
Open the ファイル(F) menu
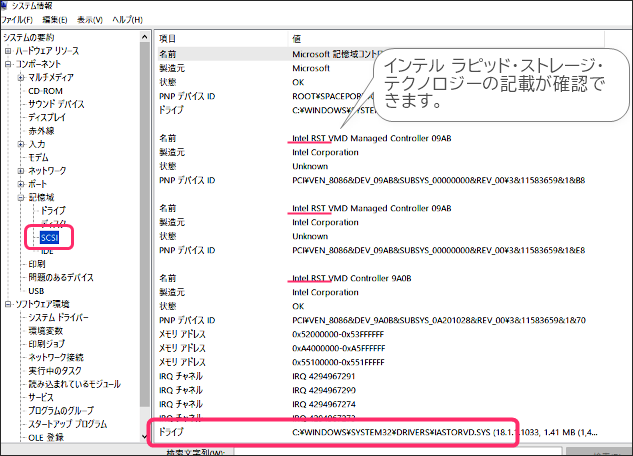pyautogui.click(x=17, y=20)
